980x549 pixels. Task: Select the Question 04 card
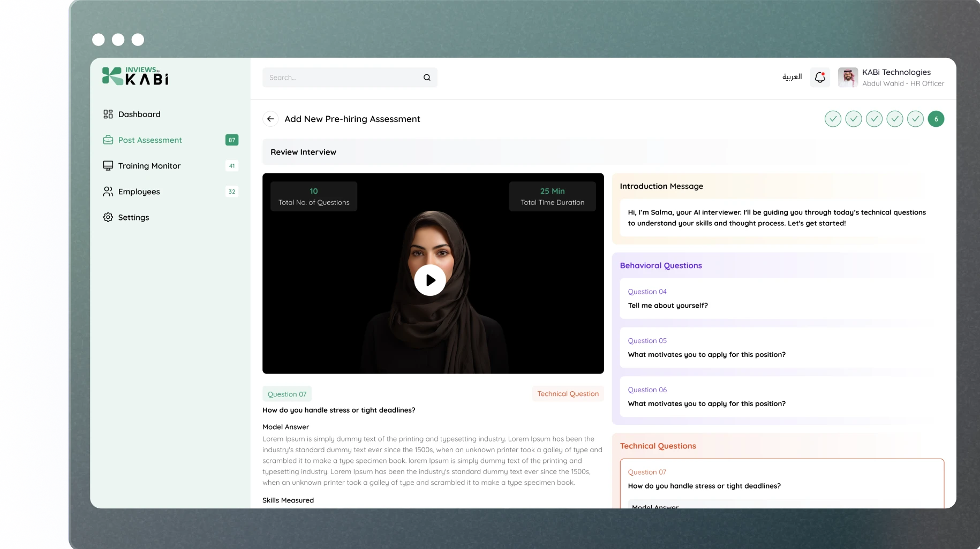point(782,298)
